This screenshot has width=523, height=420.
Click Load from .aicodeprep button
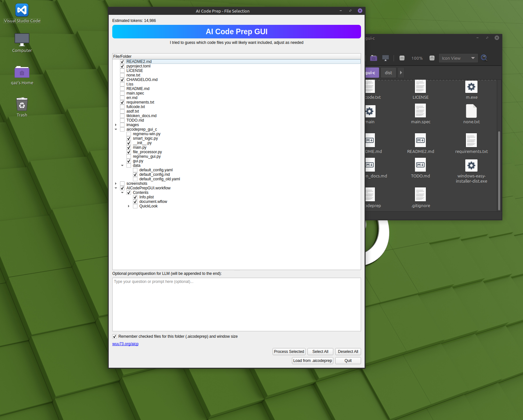click(313, 361)
